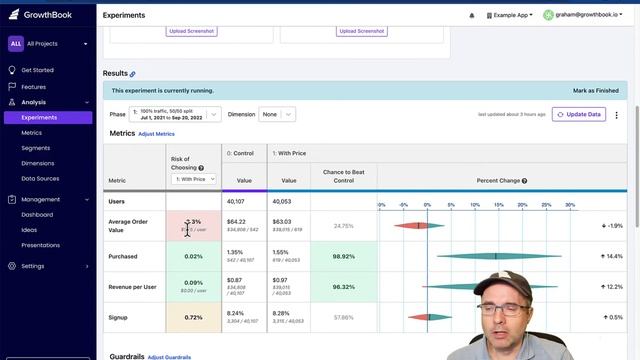The height and width of the screenshot is (360, 640).
Task: Open the three-dot results options menu
Action: (616, 115)
